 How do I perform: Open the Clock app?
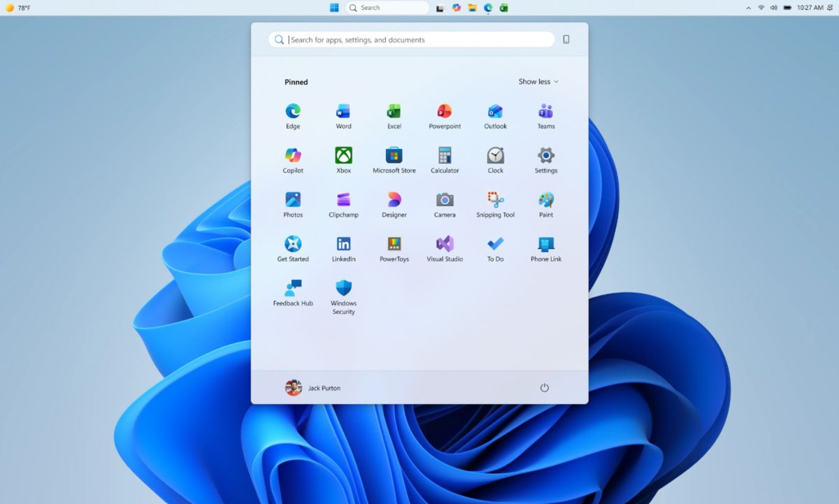click(495, 160)
